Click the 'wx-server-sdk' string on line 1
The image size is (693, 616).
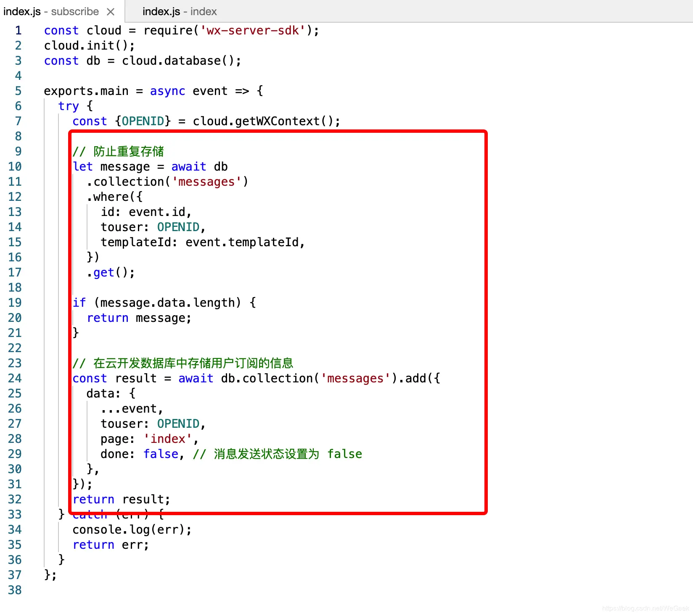click(253, 31)
